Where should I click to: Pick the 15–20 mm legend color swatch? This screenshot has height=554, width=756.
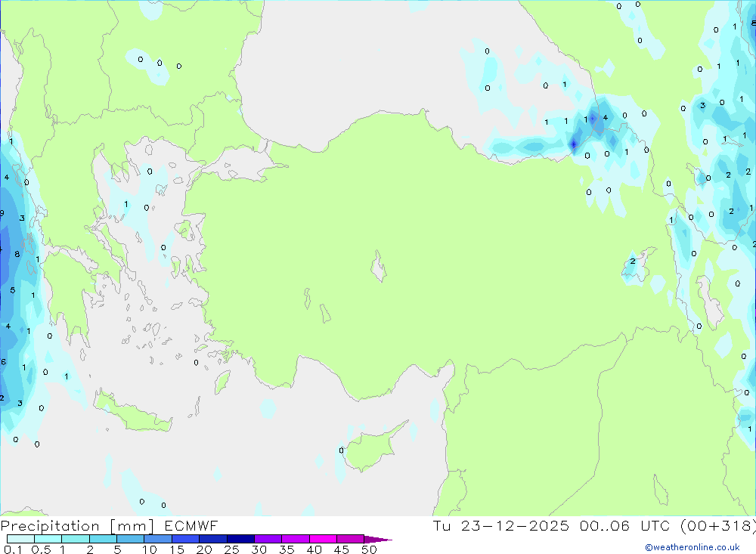click(186, 539)
